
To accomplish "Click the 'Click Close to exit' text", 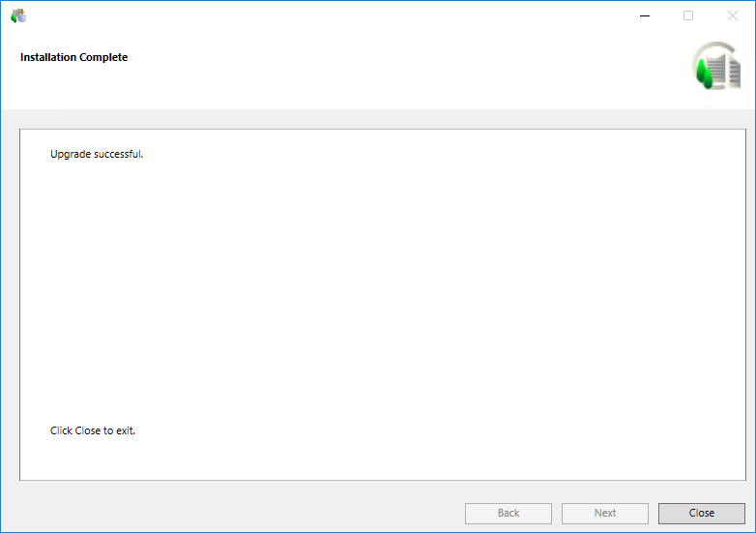I will click(x=93, y=430).
